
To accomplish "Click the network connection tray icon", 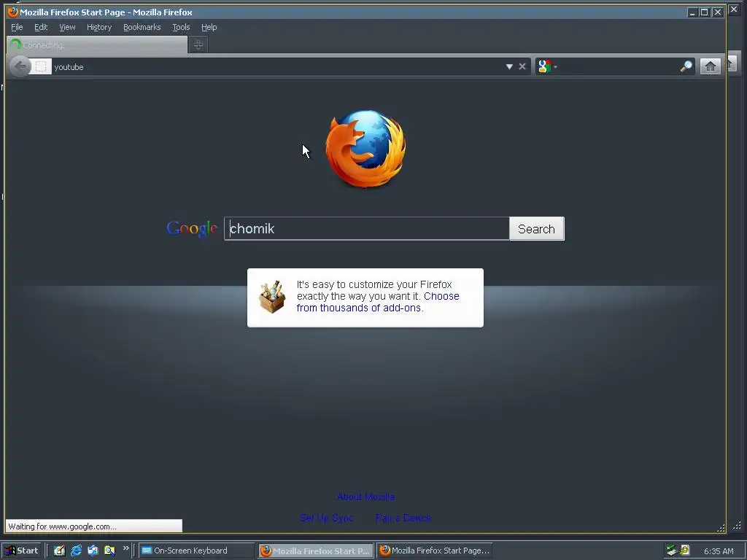I will 672,551.
